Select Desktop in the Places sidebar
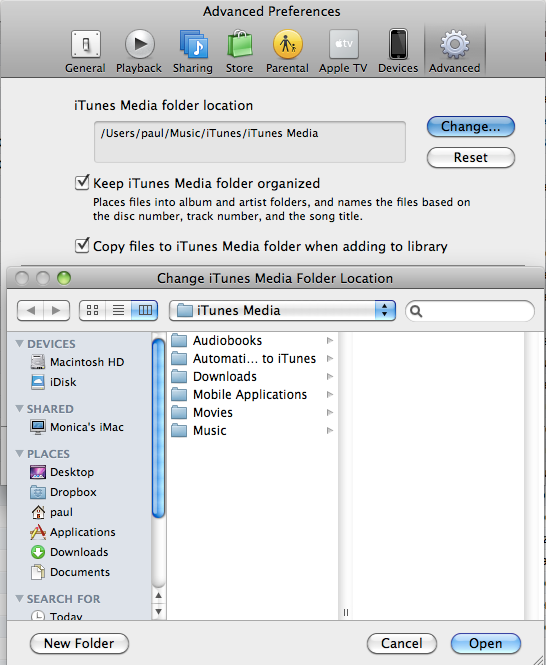Viewport: 546px width, 665px height. [62, 472]
